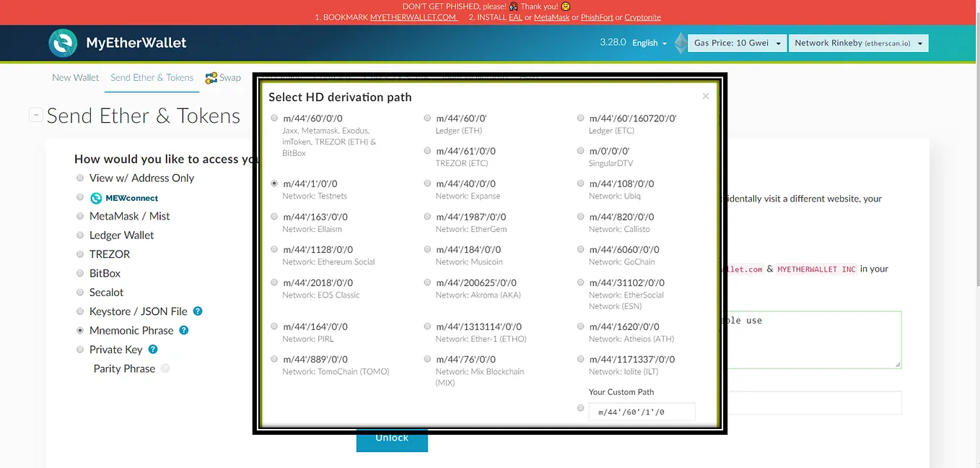Click the mnemonic phrase text area
Viewport: 980px width, 468px height.
point(813,339)
